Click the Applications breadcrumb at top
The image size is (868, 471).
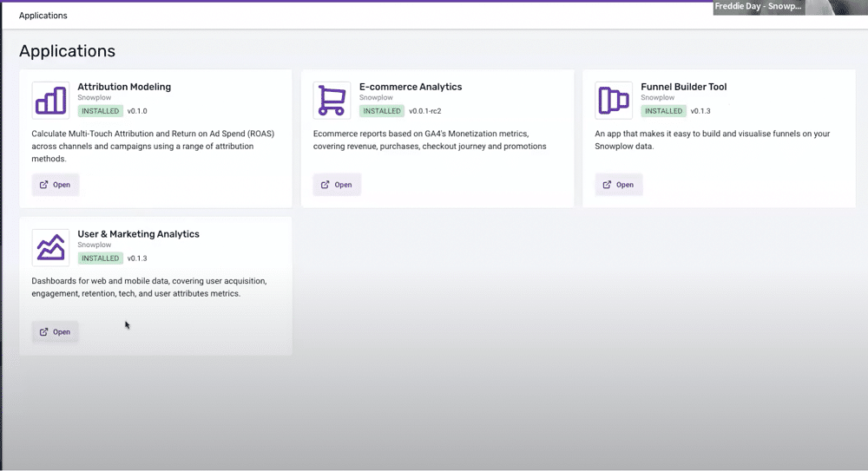(x=43, y=16)
